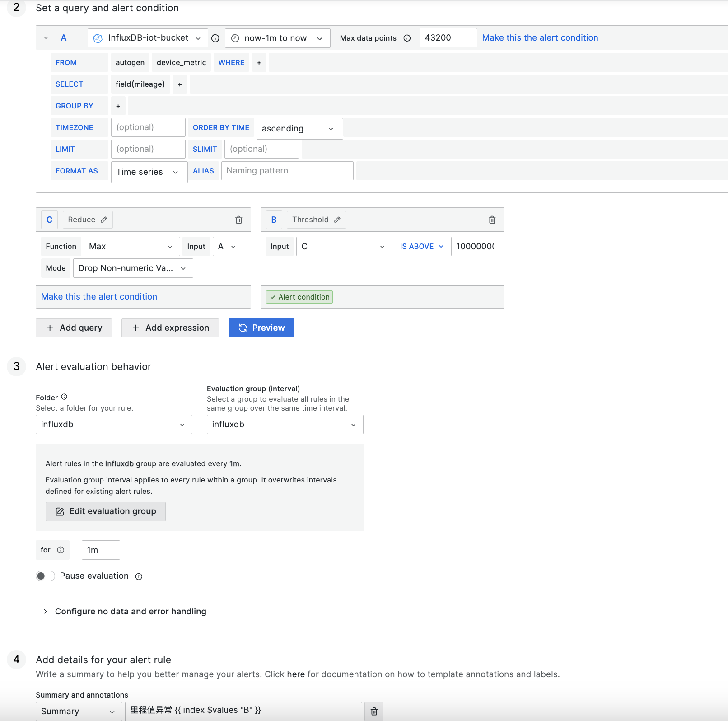Image resolution: width=728 pixels, height=721 pixels.
Task: Open the Reduce Input A dropdown
Action: tap(228, 247)
